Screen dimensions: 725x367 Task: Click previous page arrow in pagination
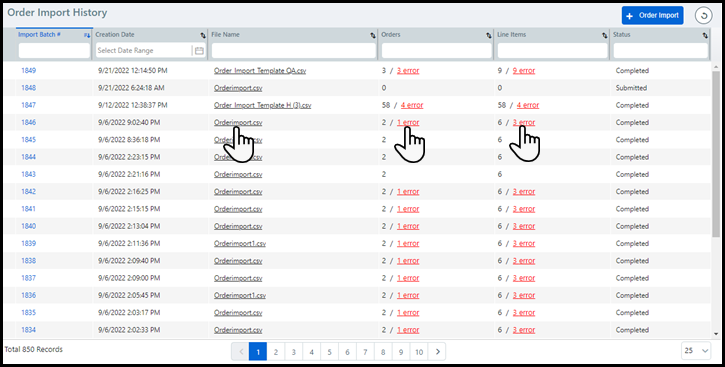click(240, 352)
